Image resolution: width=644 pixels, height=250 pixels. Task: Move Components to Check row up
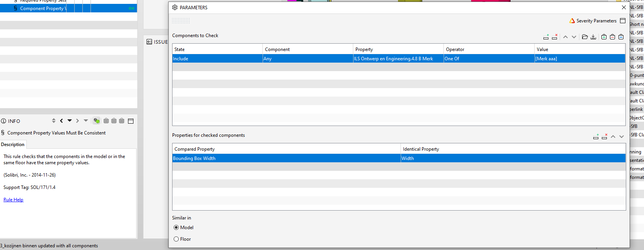[x=565, y=37]
